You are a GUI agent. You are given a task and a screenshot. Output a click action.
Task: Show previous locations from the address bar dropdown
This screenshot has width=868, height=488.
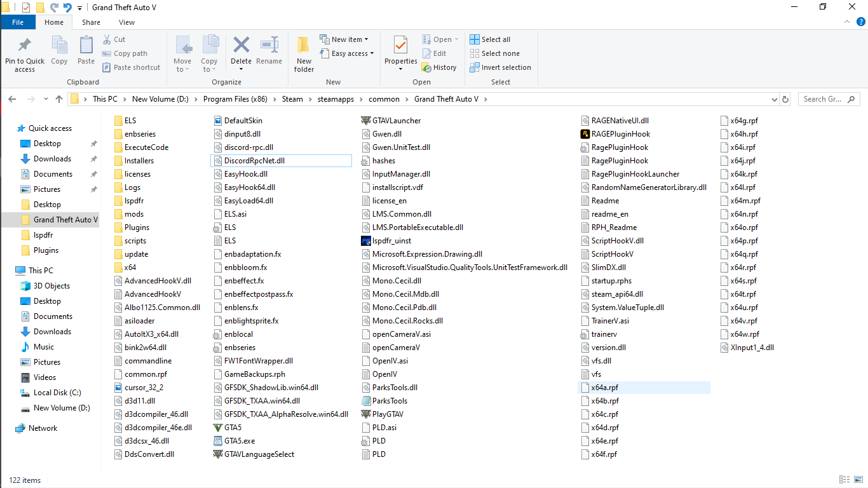point(774,99)
